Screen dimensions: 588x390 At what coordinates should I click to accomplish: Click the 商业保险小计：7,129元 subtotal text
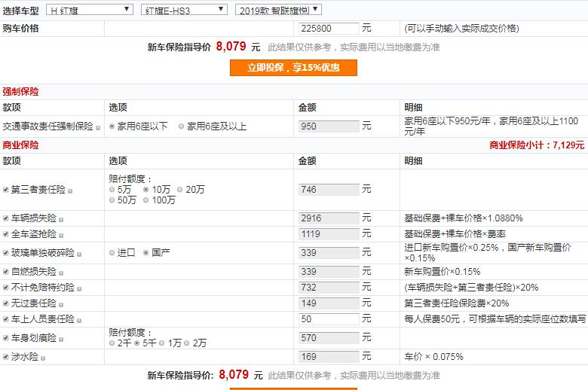pos(537,145)
